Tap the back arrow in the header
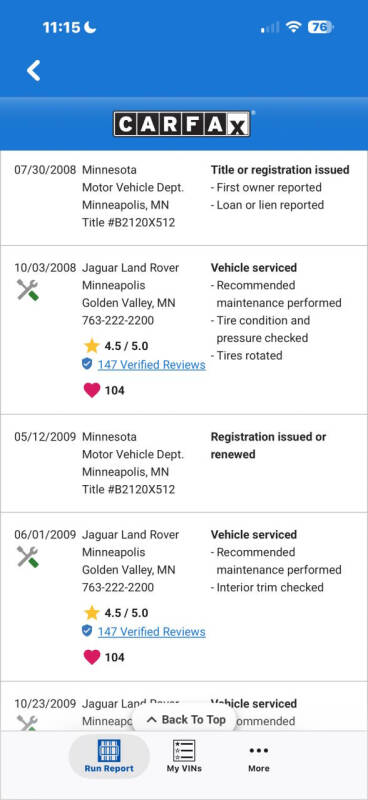The height and width of the screenshot is (800, 368). 34,70
